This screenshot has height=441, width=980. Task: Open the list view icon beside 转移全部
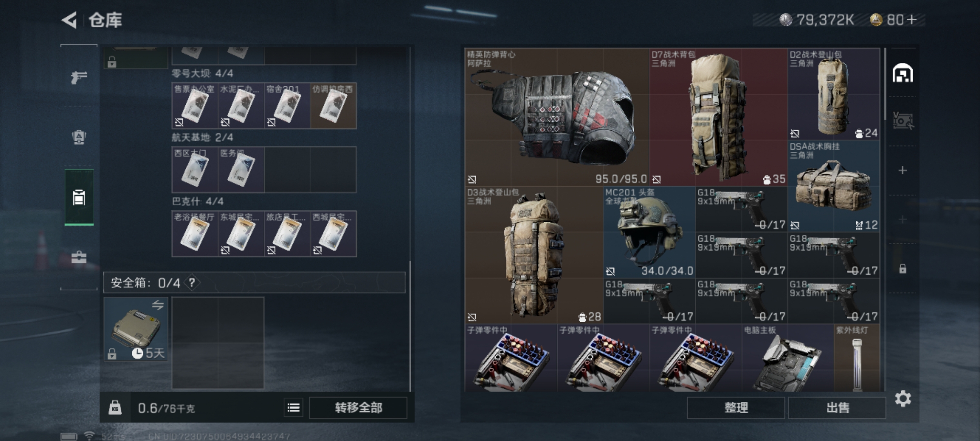pyautogui.click(x=294, y=408)
